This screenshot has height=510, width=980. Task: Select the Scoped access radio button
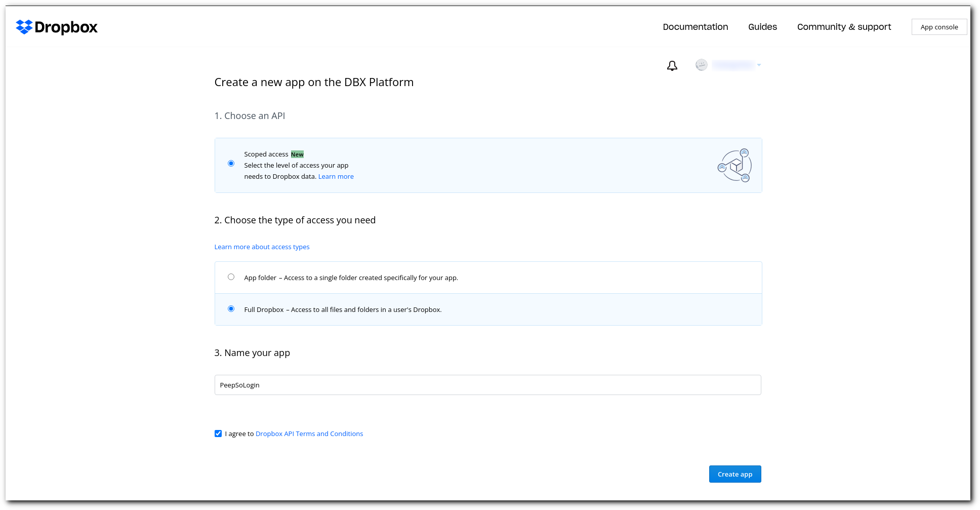[231, 163]
